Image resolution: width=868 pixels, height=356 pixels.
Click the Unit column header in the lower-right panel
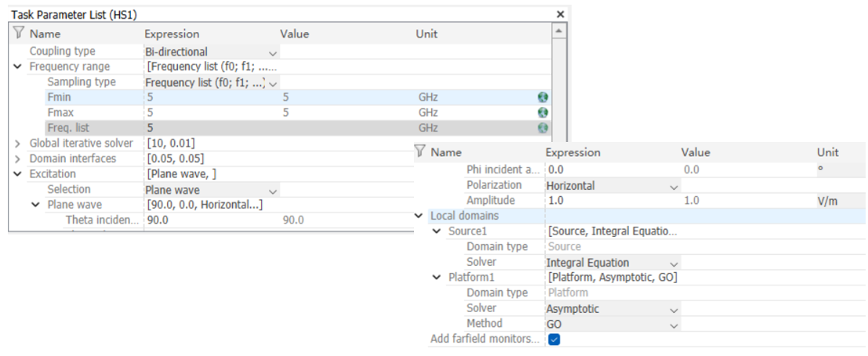point(827,152)
